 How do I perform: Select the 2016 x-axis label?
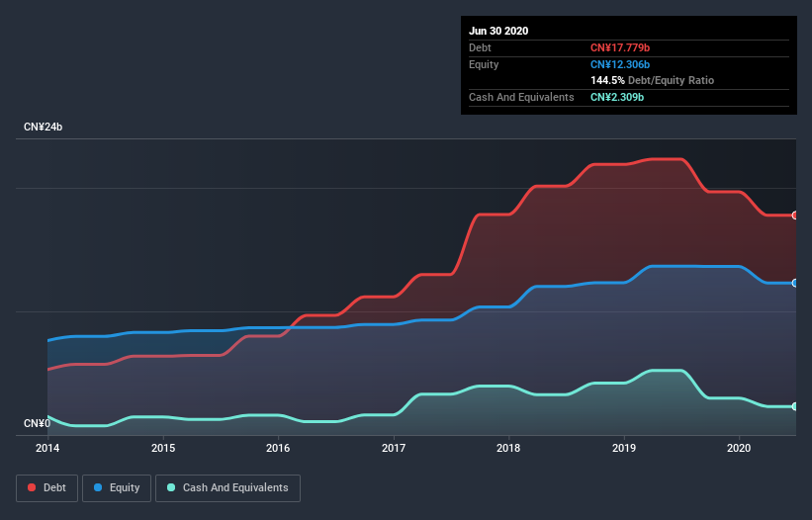(278, 448)
